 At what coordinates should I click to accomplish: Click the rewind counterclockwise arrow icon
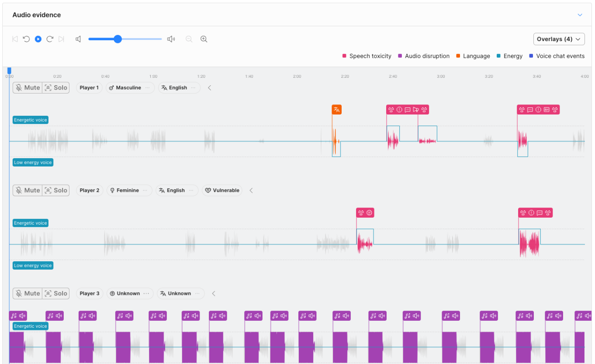[26, 39]
